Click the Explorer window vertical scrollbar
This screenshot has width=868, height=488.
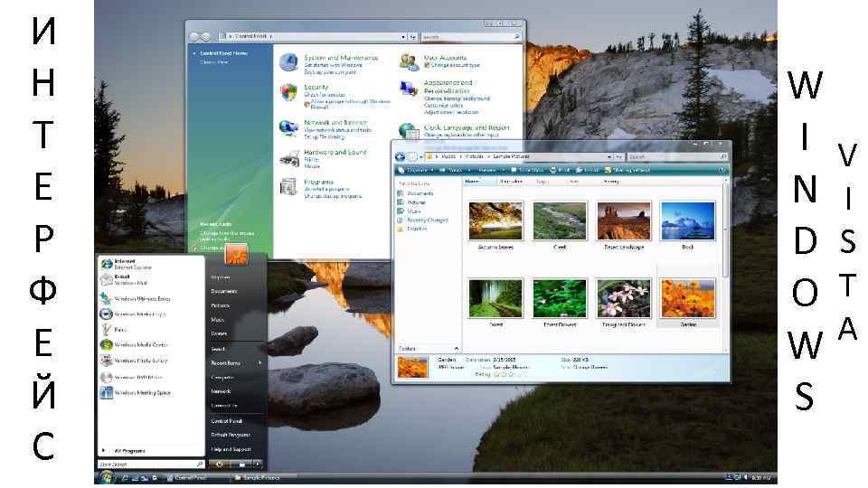[726, 266]
